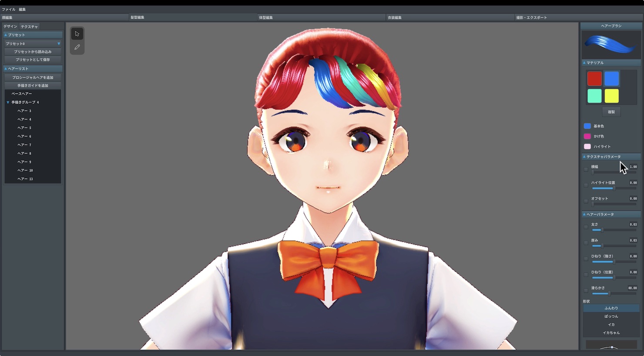Tick the ひねり（強さ） checkbox
The height and width of the screenshot is (356, 644).
click(x=586, y=259)
